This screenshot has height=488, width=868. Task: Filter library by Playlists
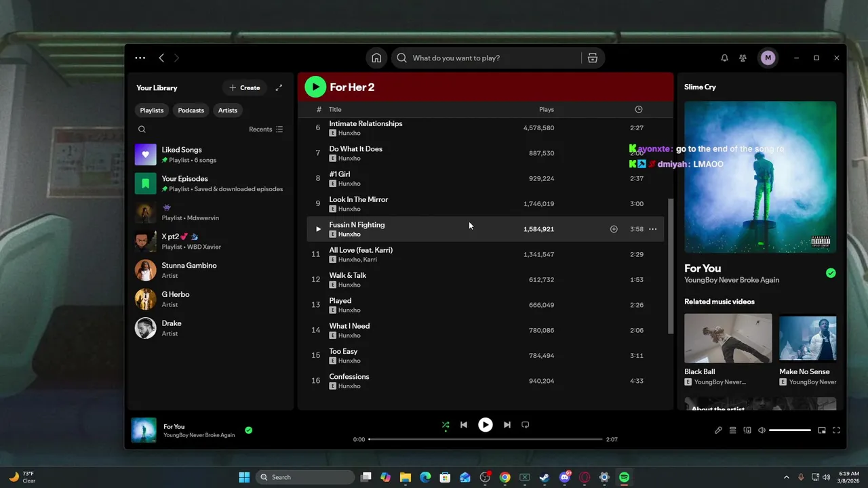tap(152, 110)
